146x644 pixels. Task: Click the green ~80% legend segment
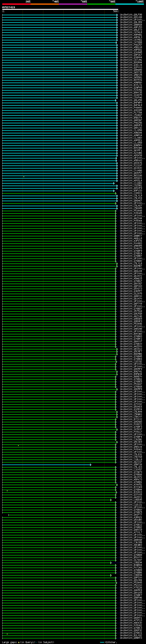[101, 4]
